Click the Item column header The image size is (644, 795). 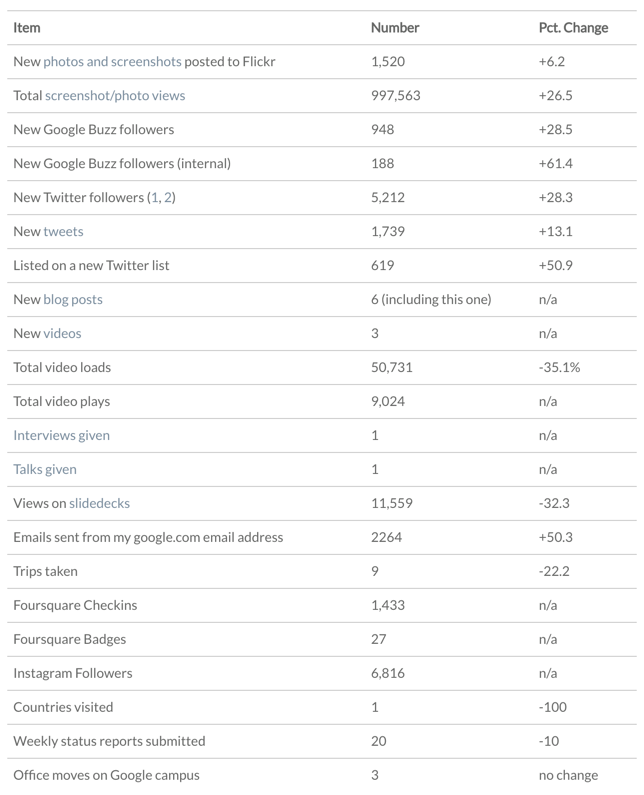[x=27, y=28]
